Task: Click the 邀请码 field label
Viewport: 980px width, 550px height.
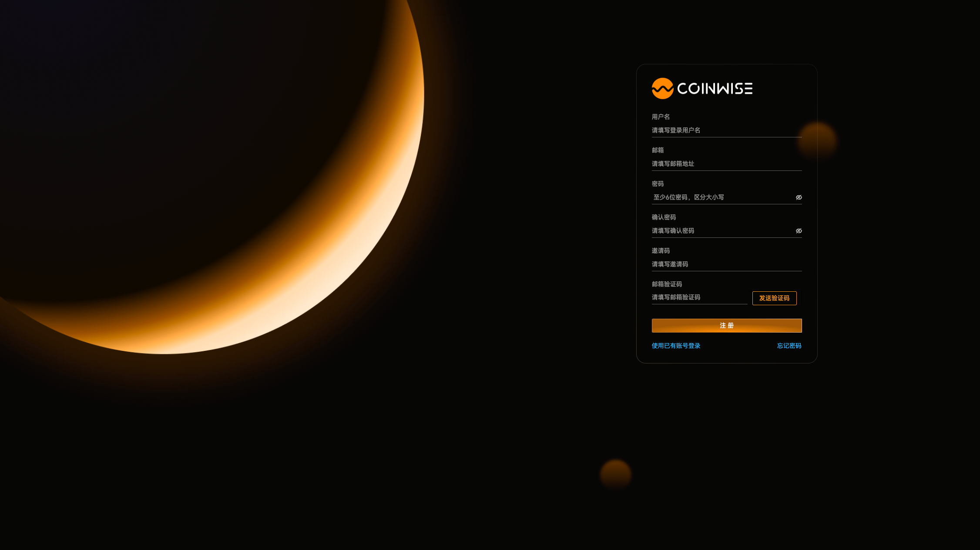Action: coord(661,250)
